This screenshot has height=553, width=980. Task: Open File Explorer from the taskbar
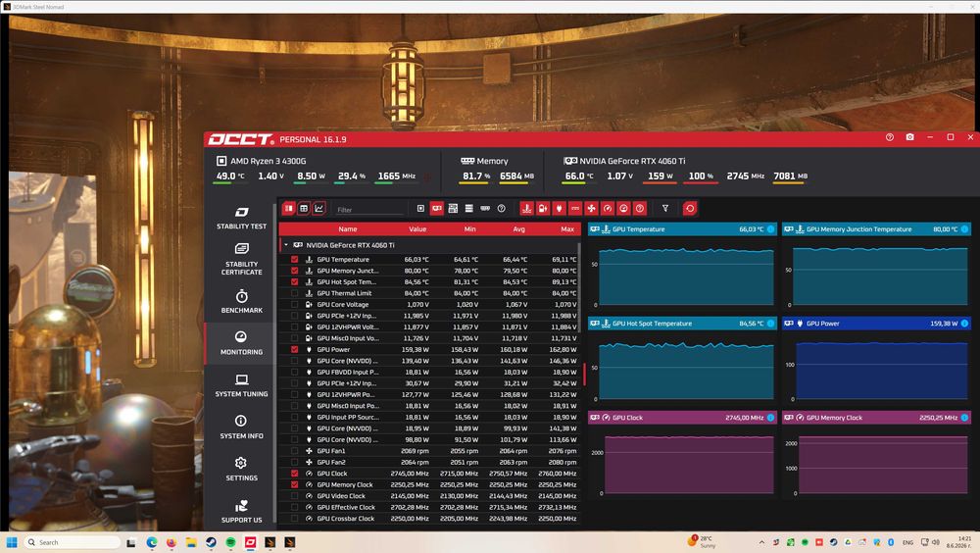(191, 542)
